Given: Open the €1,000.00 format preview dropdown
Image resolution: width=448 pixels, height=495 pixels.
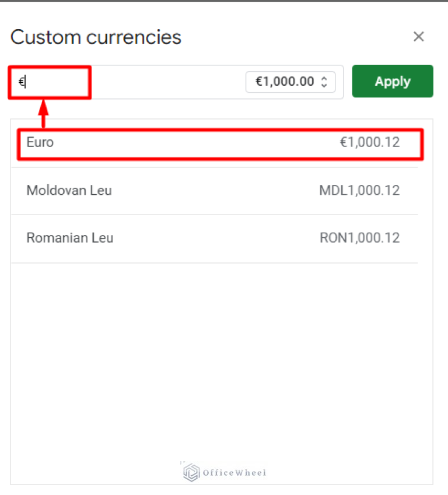Looking at the screenshot, I should 290,82.
